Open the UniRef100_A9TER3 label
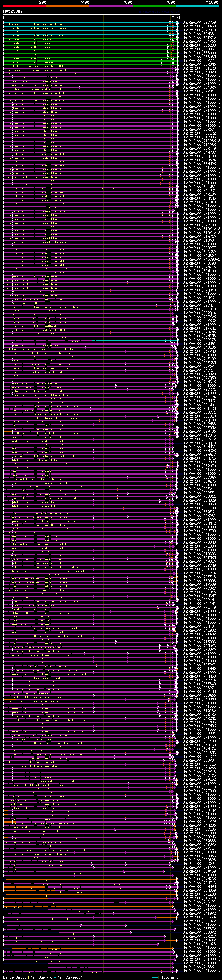The width and height of the screenshot is (222, 980). [199, 68]
